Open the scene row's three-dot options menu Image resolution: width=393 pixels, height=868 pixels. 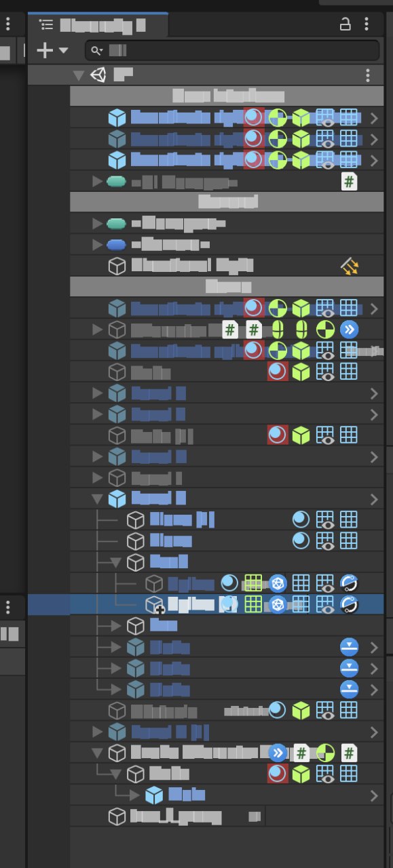(368, 75)
